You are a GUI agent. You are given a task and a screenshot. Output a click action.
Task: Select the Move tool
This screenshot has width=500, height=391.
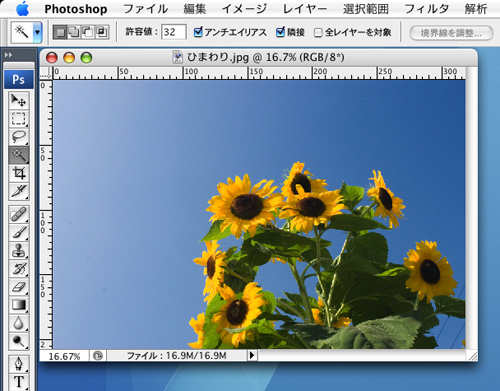pyautogui.click(x=18, y=100)
